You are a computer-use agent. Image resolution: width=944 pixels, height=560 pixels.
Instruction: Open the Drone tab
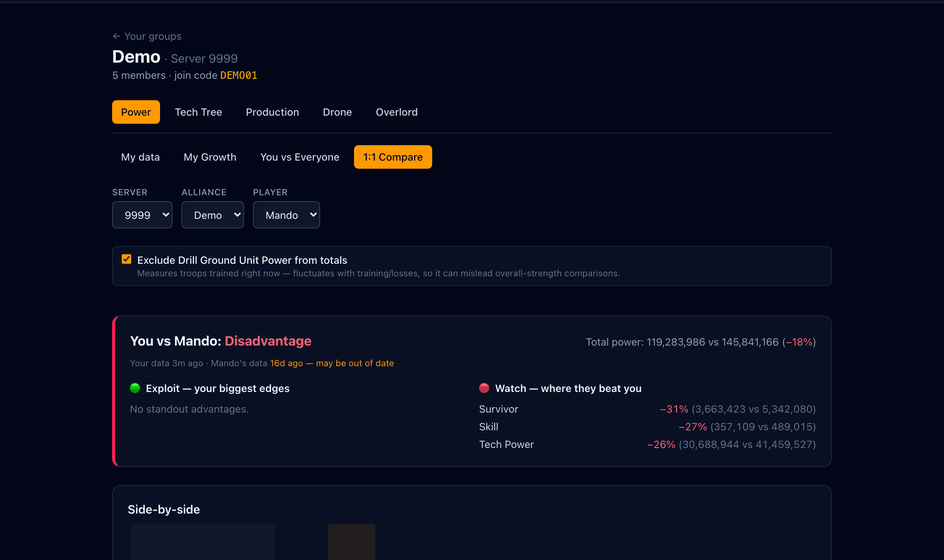pyautogui.click(x=337, y=112)
